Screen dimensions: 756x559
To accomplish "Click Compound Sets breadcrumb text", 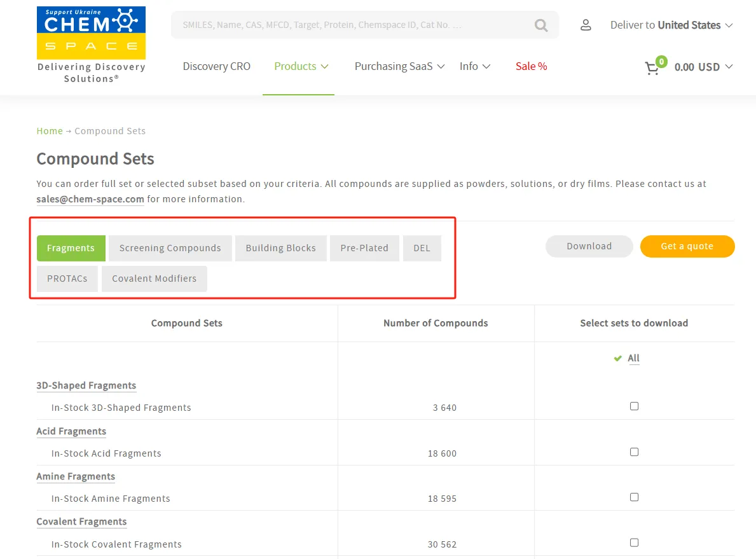I will click(x=110, y=131).
